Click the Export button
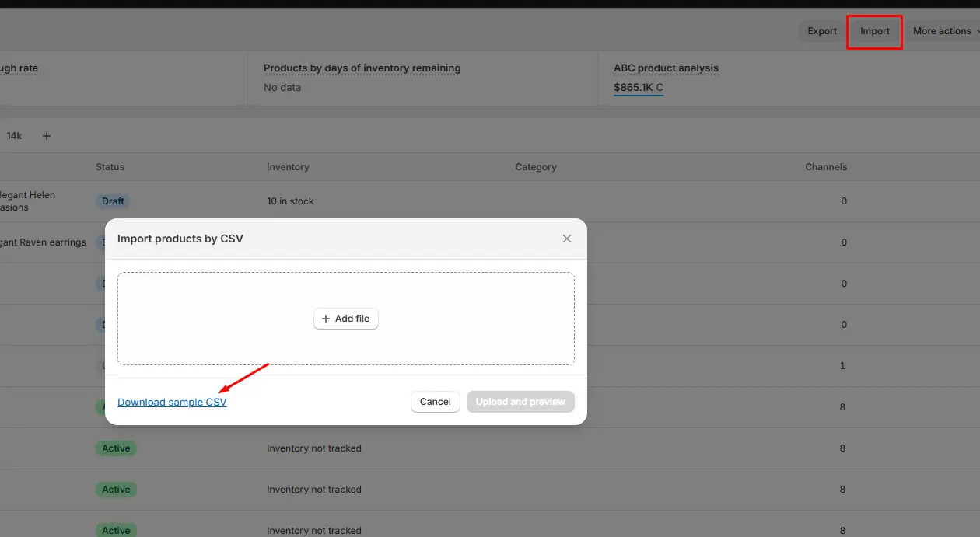Image resolution: width=980 pixels, height=537 pixels. [821, 31]
